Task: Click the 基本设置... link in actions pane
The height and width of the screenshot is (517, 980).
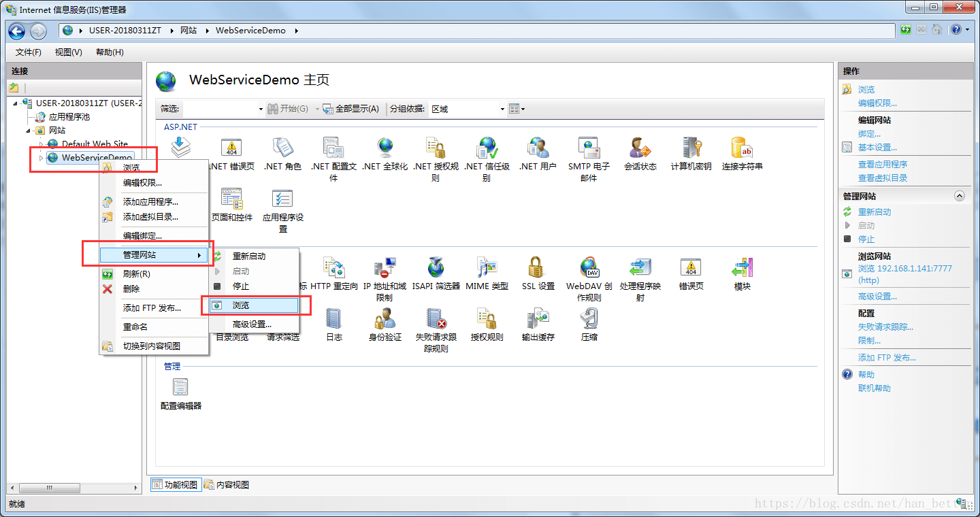Action: click(x=877, y=148)
